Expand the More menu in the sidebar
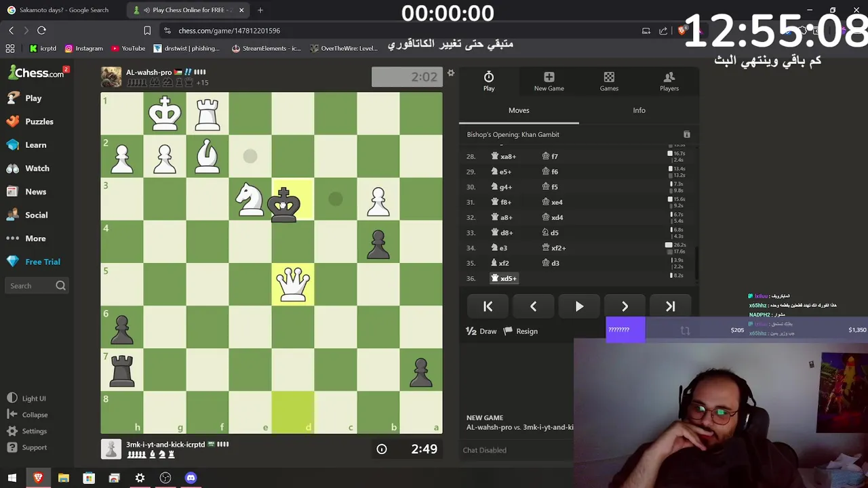Viewport: 868px width, 488px height. pyautogui.click(x=26, y=239)
